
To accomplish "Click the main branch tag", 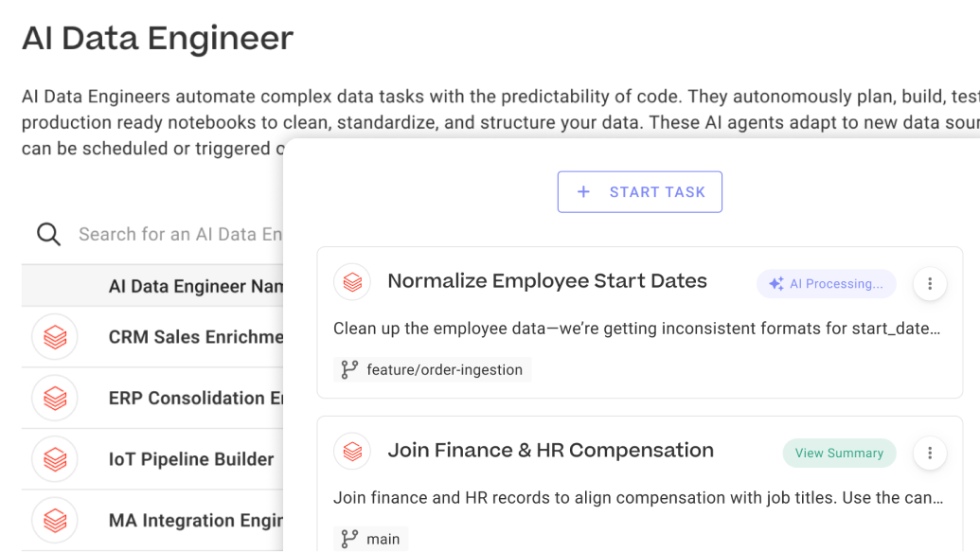I will coord(370,538).
